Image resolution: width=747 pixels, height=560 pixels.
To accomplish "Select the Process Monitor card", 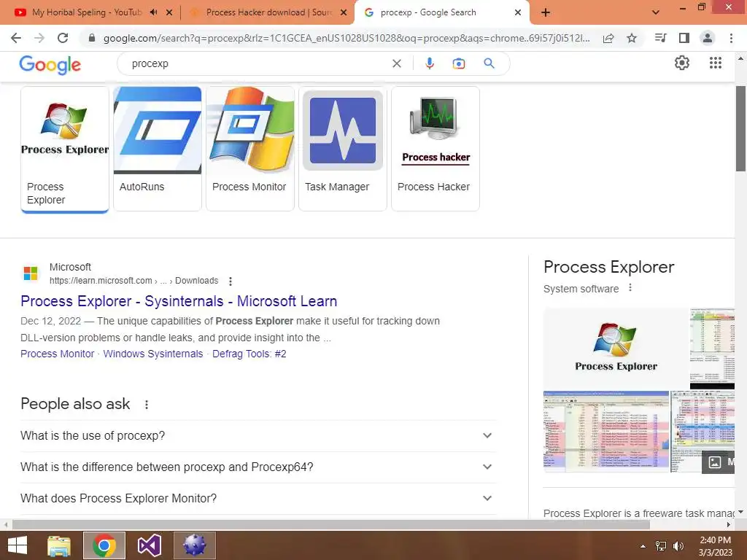I will click(250, 149).
